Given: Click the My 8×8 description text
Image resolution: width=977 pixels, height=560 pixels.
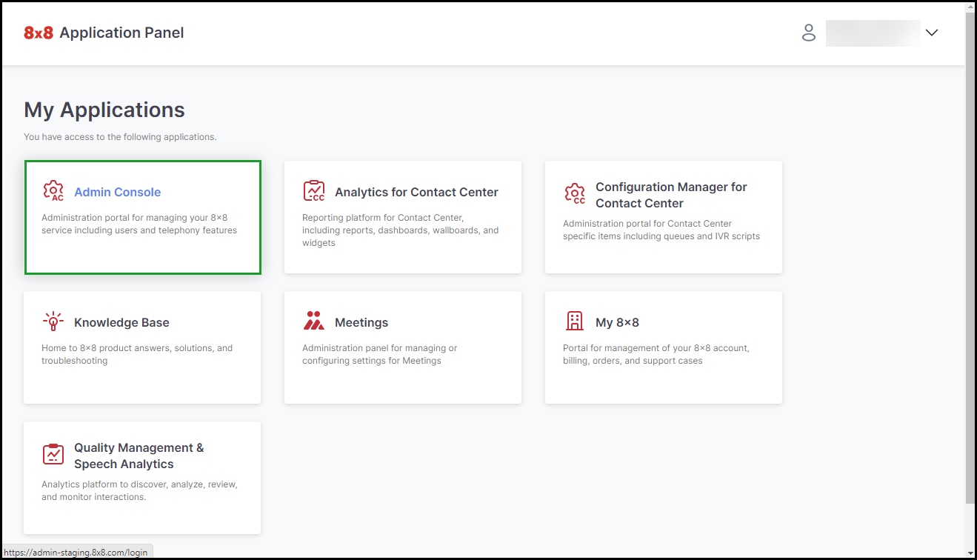Looking at the screenshot, I should [x=656, y=354].
